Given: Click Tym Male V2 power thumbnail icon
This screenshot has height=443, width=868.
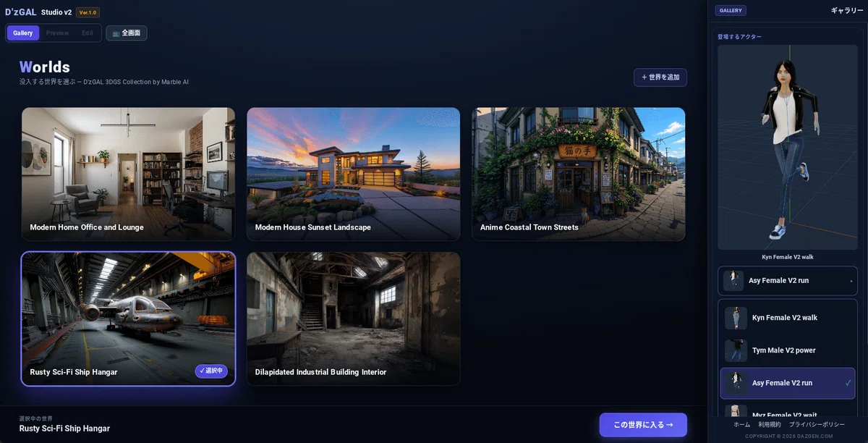Looking at the screenshot, I should coord(736,350).
